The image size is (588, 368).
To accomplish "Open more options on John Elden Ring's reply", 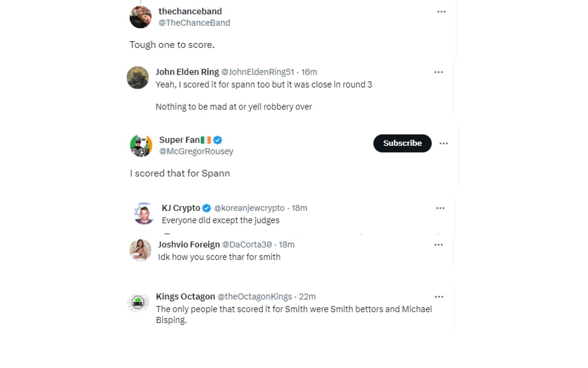I will click(439, 72).
